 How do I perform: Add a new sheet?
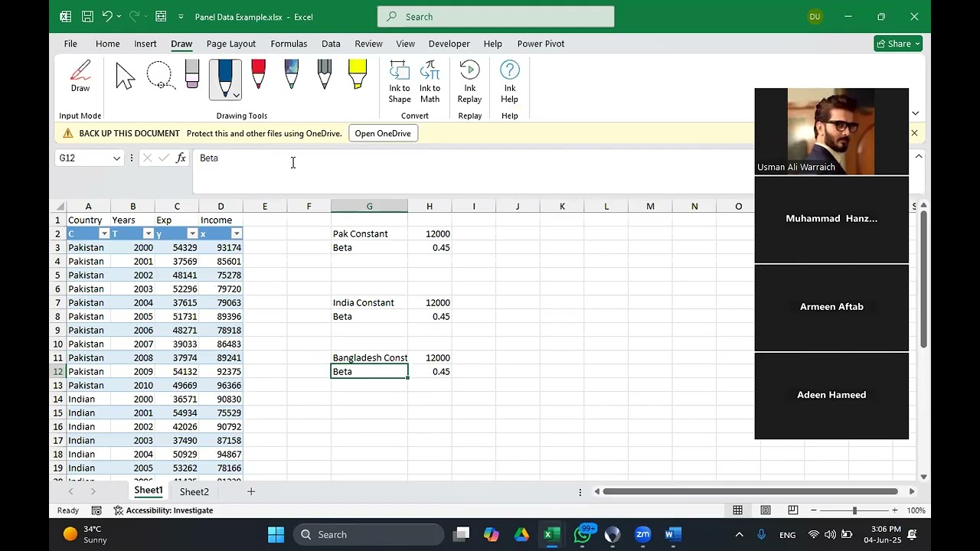tap(250, 492)
